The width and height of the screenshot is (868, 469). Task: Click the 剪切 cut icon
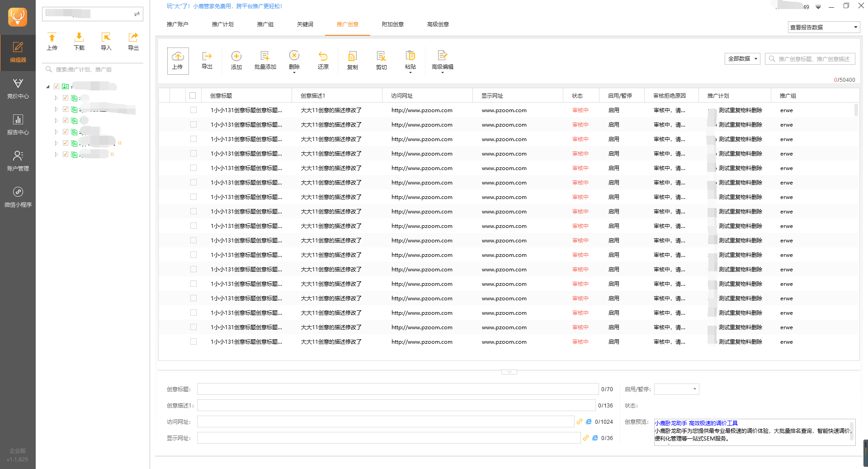[x=381, y=56]
